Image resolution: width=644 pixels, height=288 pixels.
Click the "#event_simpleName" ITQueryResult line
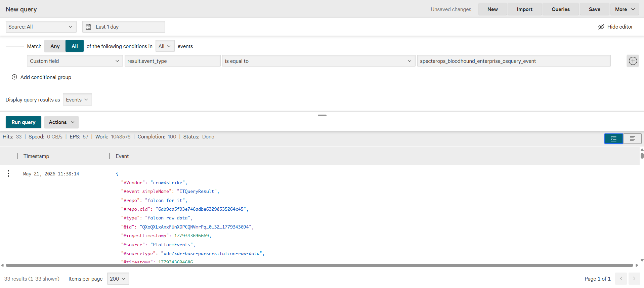pyautogui.click(x=170, y=191)
